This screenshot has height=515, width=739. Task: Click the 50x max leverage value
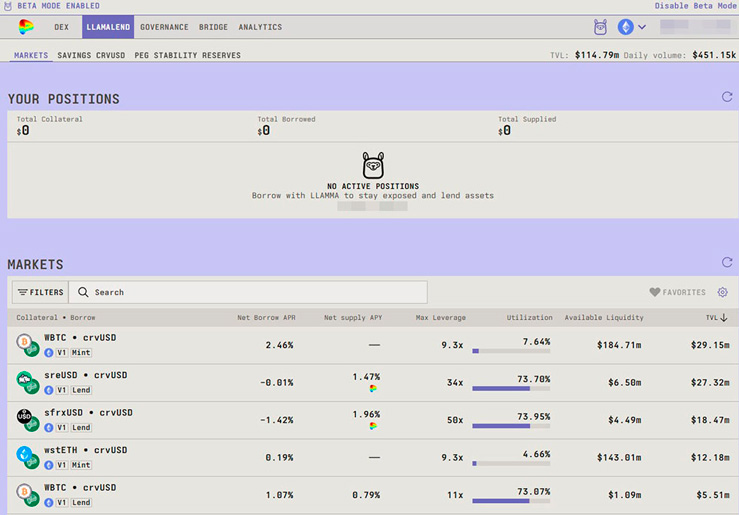[455, 420]
